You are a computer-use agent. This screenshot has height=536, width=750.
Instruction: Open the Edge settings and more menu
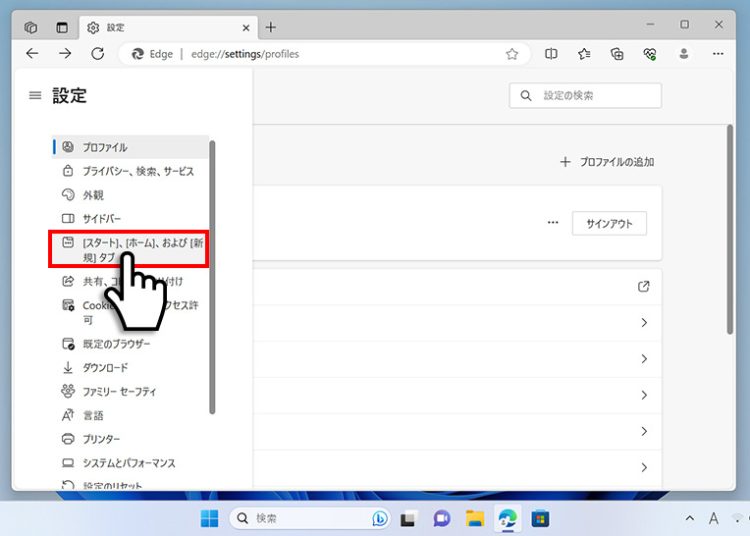pyautogui.click(x=717, y=54)
